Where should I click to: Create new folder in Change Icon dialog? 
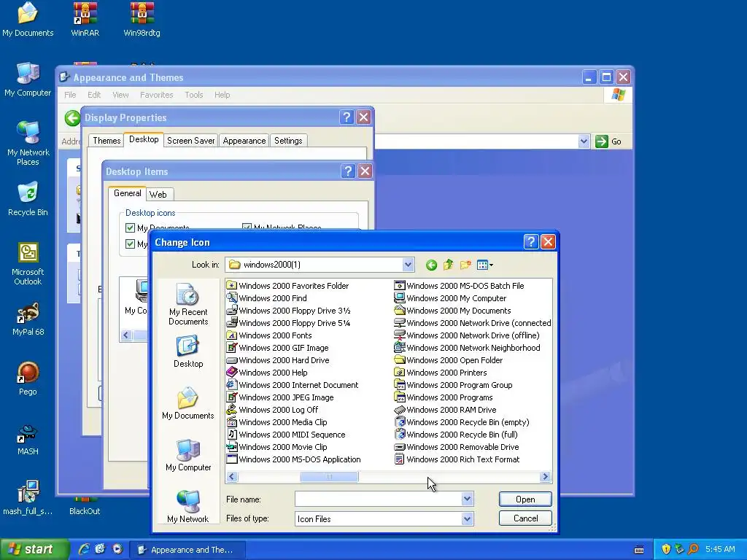465,265
